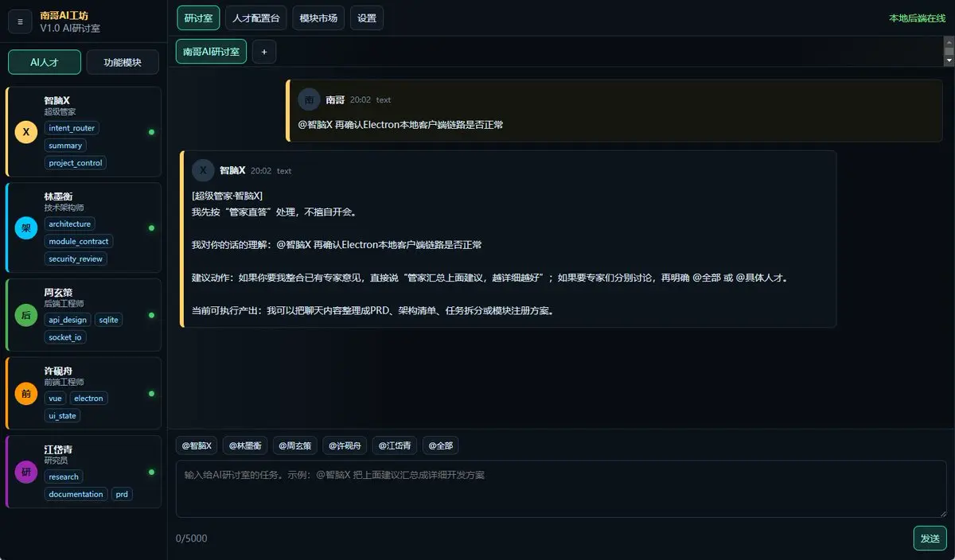This screenshot has height=560, width=955.
Task: Click the 0/5000 character counter
Action: 191,539
